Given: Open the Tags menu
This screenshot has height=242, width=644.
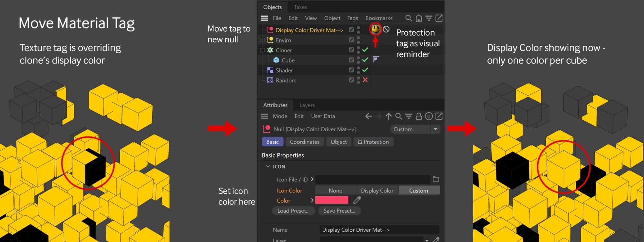Looking at the screenshot, I should [x=353, y=18].
